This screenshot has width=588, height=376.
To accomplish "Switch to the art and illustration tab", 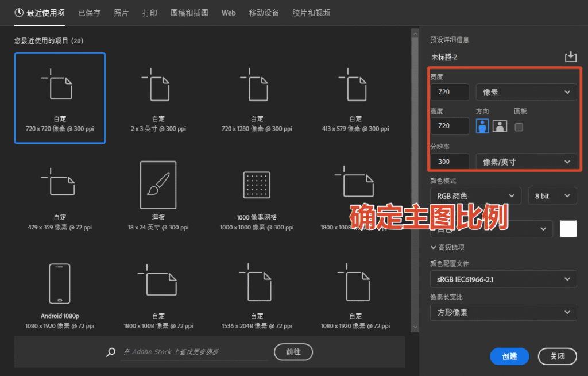I will [x=189, y=13].
